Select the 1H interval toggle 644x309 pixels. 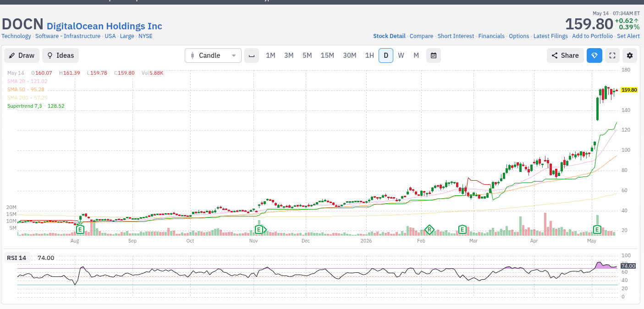tap(369, 55)
